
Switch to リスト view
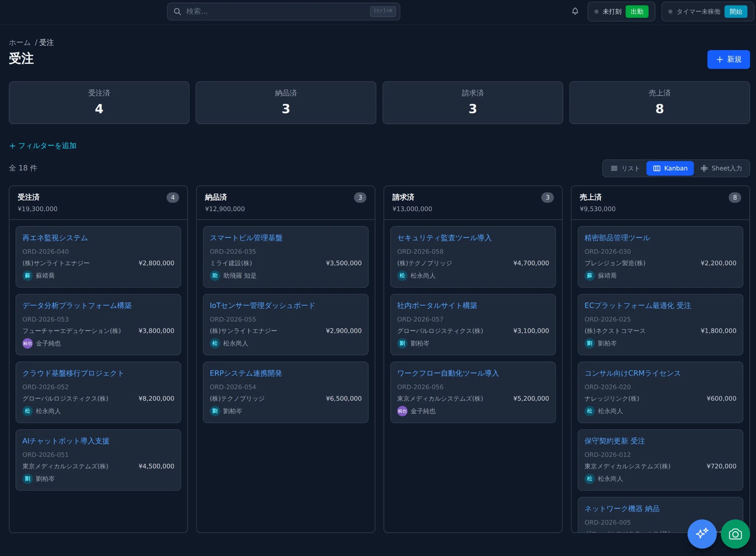click(x=625, y=168)
